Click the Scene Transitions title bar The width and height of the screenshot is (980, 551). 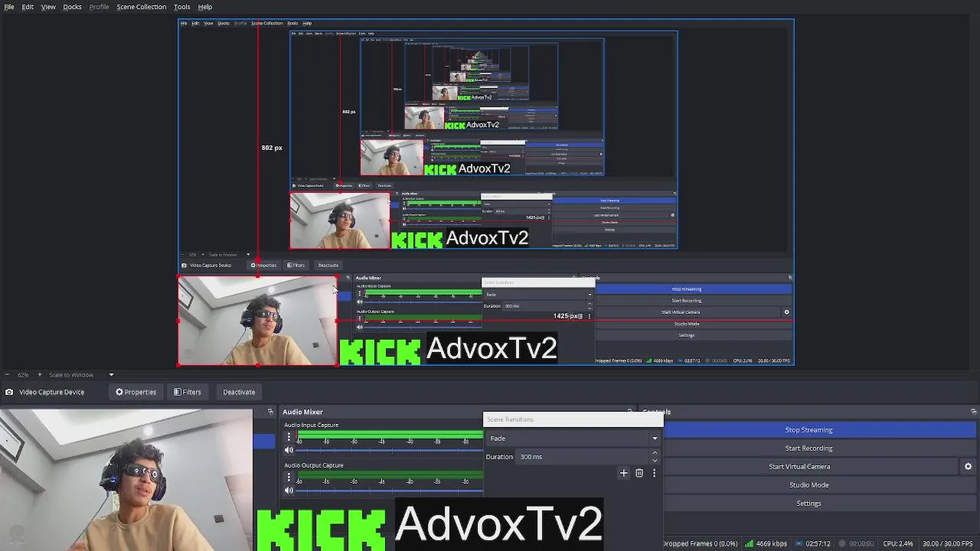(x=573, y=419)
